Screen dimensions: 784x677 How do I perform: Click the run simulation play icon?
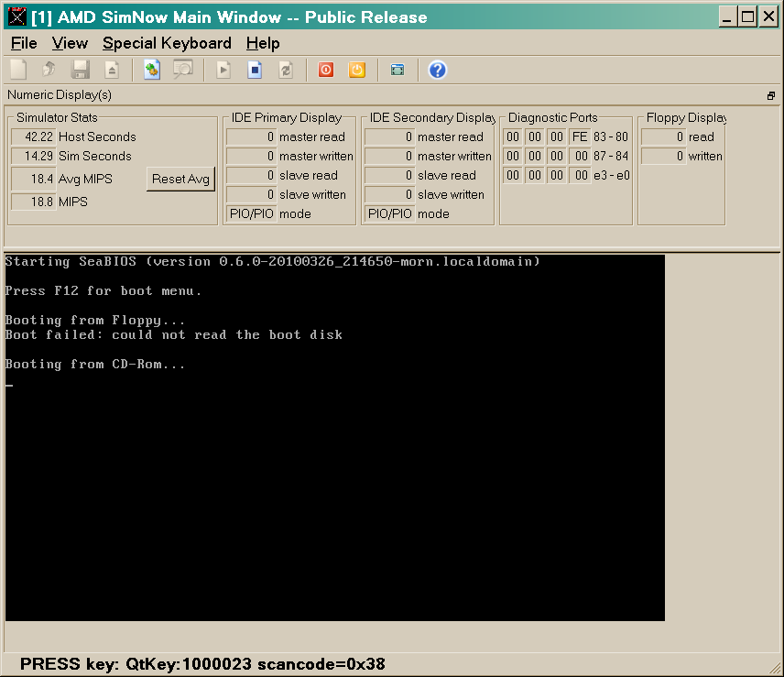(223, 70)
